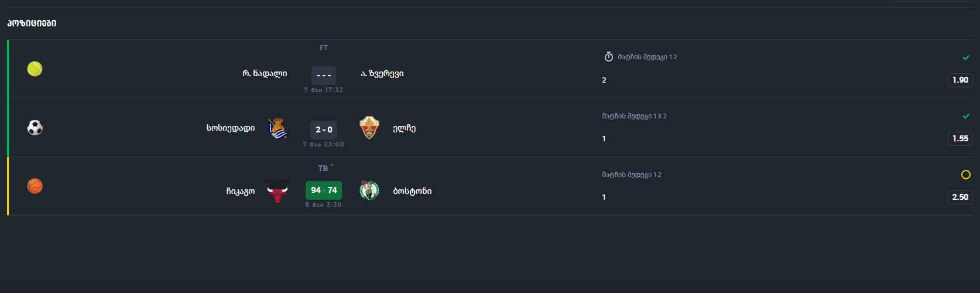Click the green checkmark on the Nadal bet

[x=966, y=57]
